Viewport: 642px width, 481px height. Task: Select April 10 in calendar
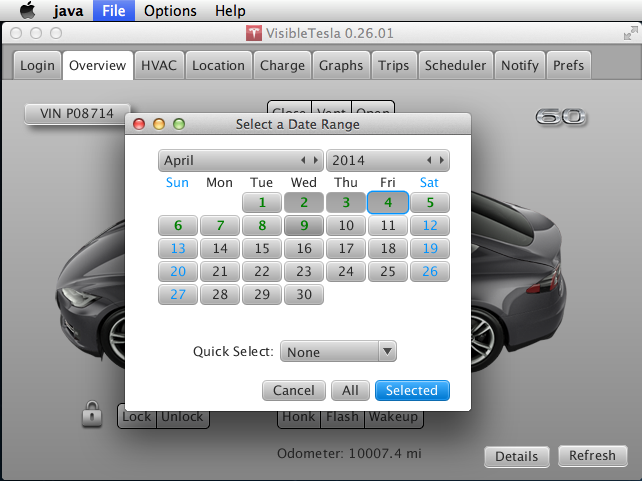click(x=346, y=225)
